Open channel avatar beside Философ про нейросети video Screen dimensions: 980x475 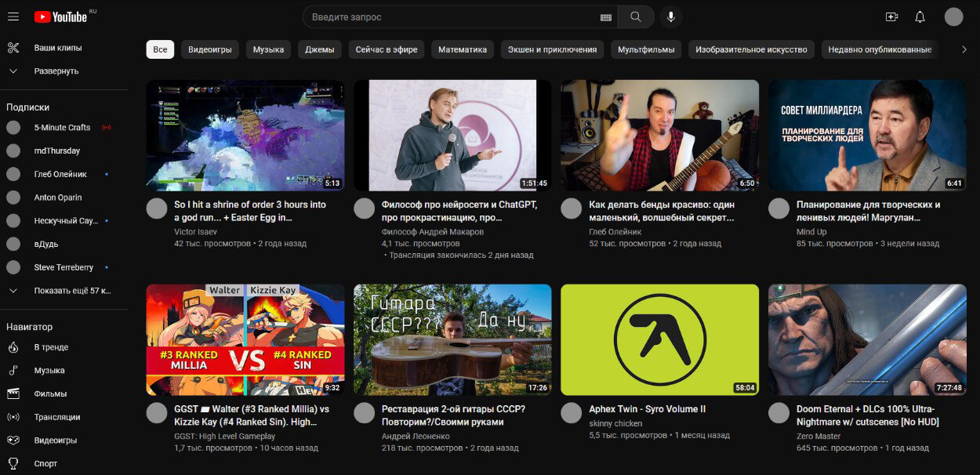click(365, 208)
